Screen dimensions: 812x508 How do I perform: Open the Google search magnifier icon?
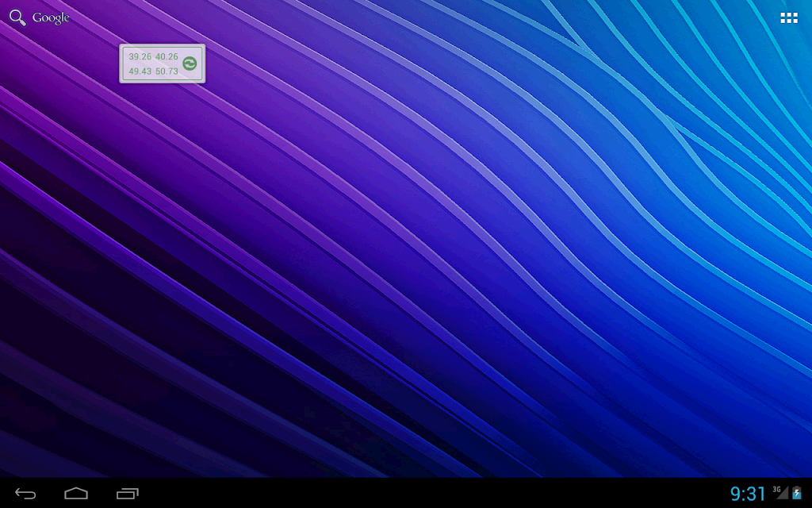point(17,17)
